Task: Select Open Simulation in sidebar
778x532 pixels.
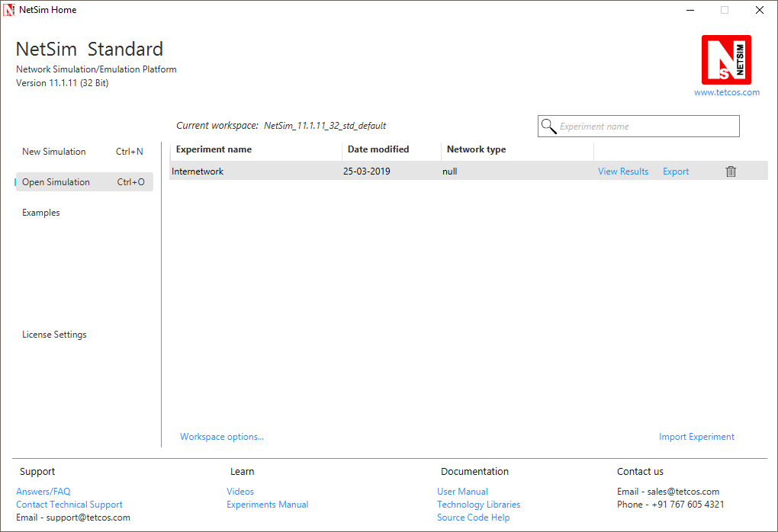Action: pos(83,182)
